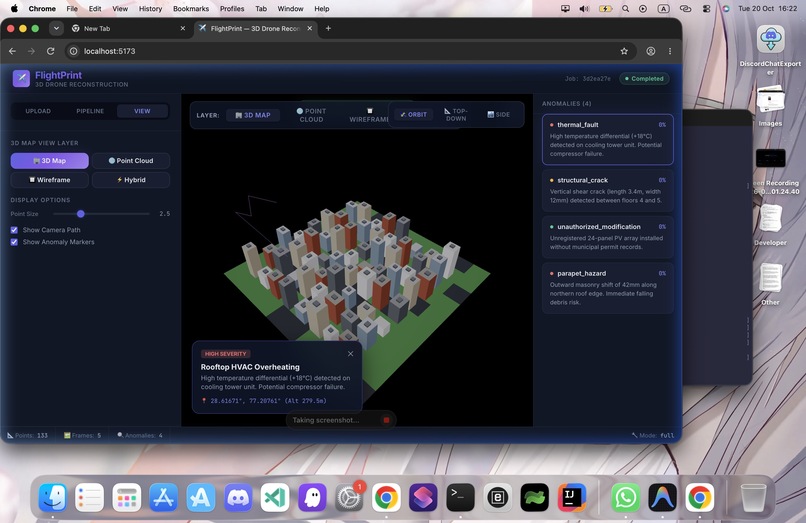
Task: Click the Anomalies: 4 status entry
Action: 140,436
